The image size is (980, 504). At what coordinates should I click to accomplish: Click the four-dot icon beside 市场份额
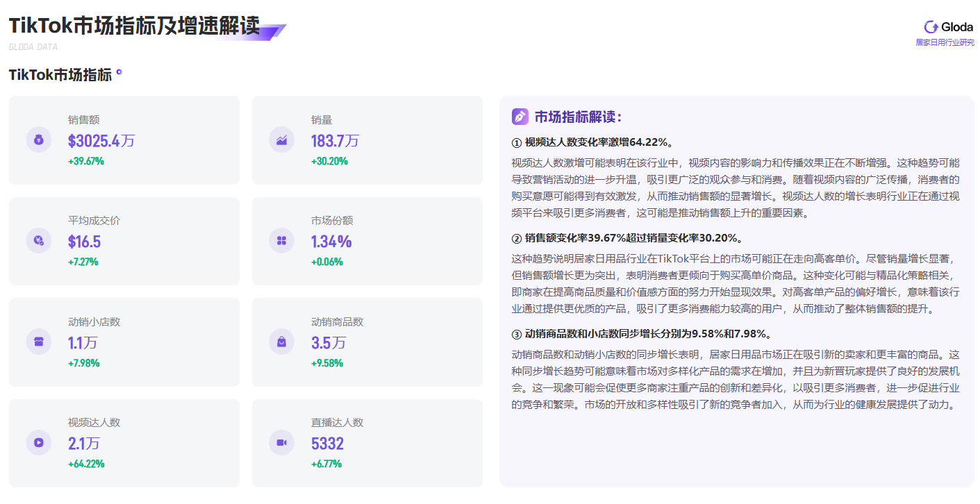point(282,241)
